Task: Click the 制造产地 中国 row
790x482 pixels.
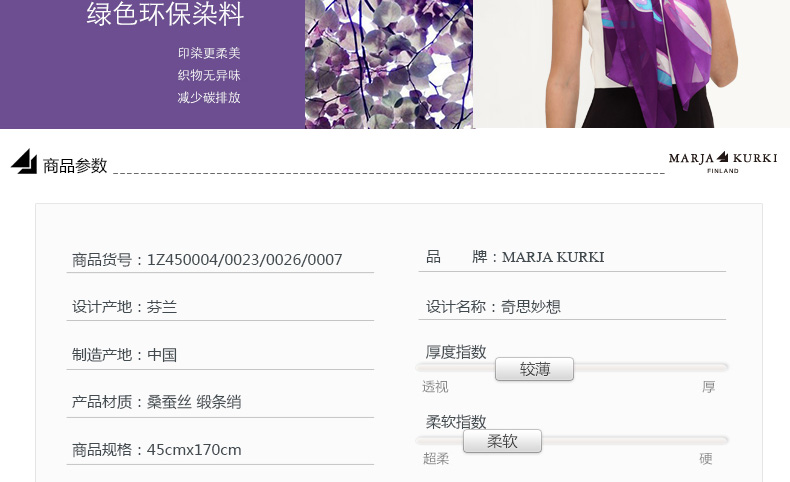Action: coord(220,355)
